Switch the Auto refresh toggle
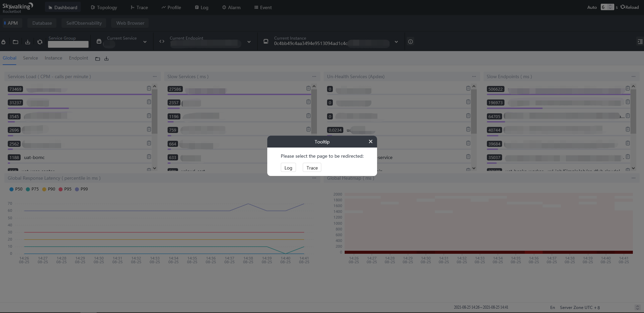Screen dimensions: 644x313 (x=592, y=7)
